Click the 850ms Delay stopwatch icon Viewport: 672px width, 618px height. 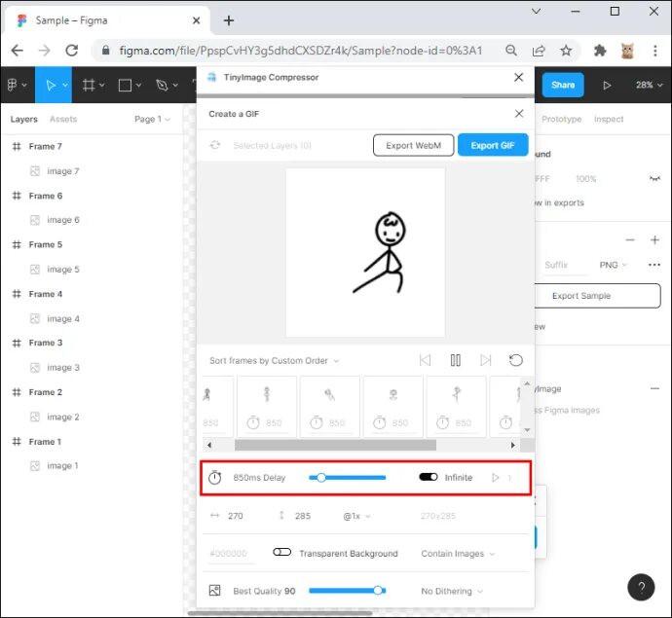click(x=214, y=477)
